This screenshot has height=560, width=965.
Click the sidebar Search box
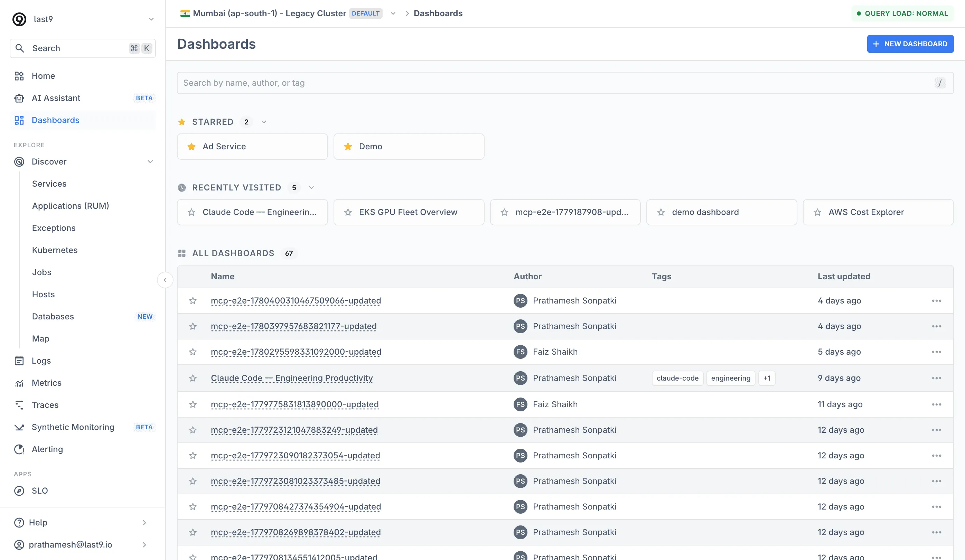(x=83, y=48)
